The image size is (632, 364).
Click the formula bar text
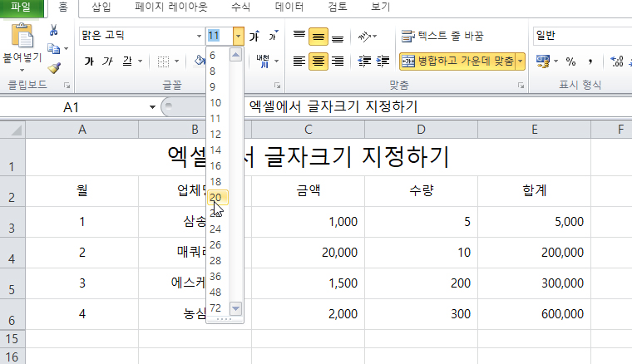pos(333,106)
